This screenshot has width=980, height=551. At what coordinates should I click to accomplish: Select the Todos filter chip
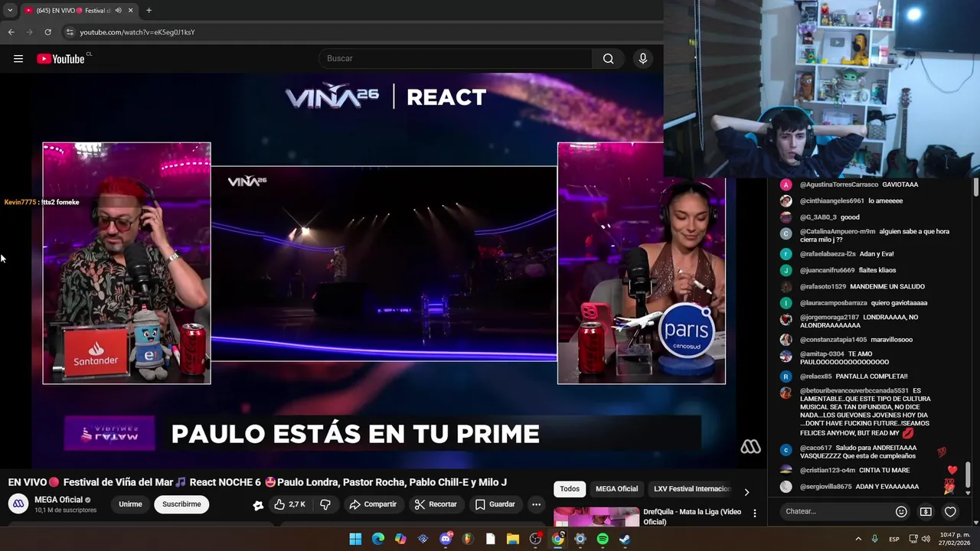coord(570,489)
